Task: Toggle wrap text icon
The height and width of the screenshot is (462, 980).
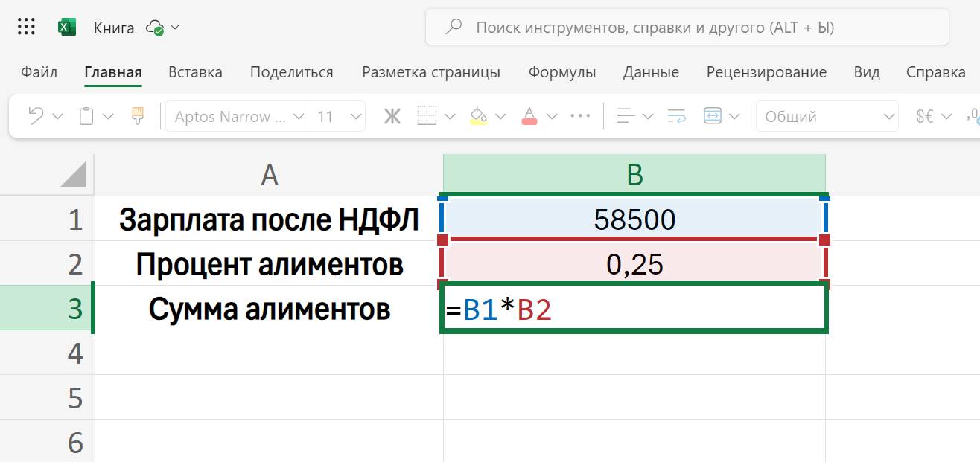Action: click(677, 116)
